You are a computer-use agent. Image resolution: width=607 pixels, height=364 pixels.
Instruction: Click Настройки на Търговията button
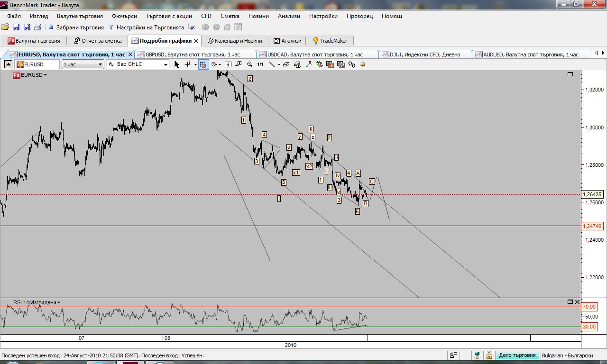[x=146, y=27]
